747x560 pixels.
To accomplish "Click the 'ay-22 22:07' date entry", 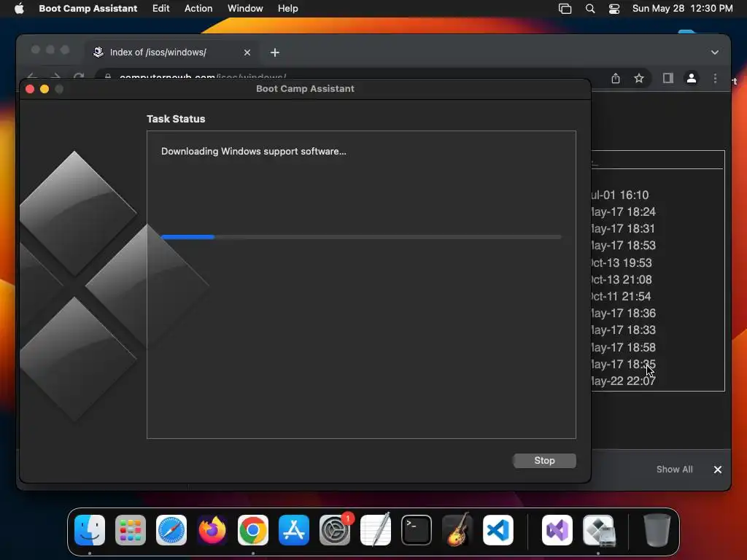I will click(623, 381).
